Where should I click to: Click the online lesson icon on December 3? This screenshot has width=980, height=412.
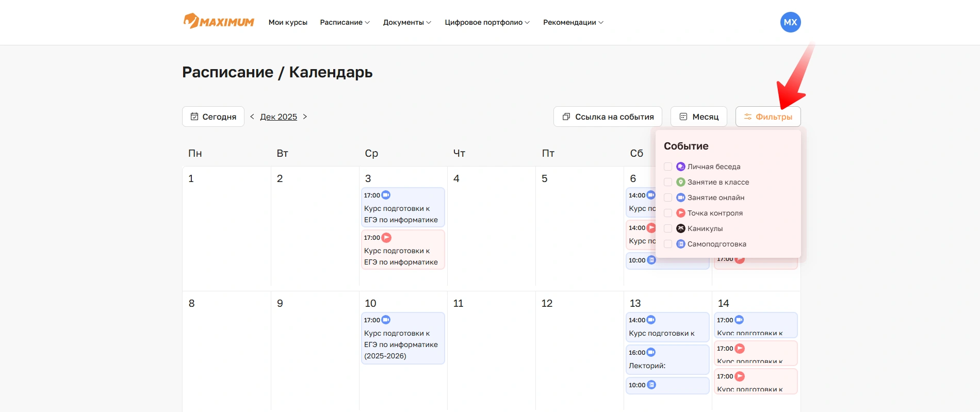coord(386,195)
